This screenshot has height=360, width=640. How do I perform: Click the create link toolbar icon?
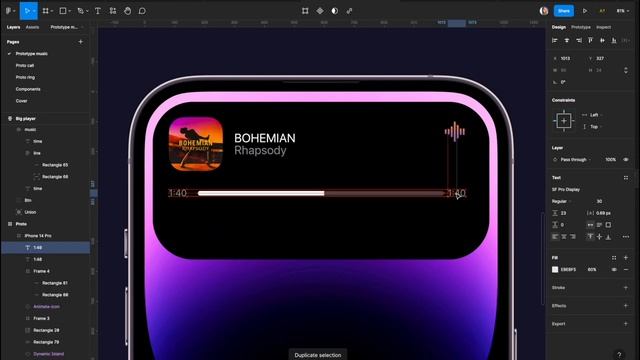(349, 11)
